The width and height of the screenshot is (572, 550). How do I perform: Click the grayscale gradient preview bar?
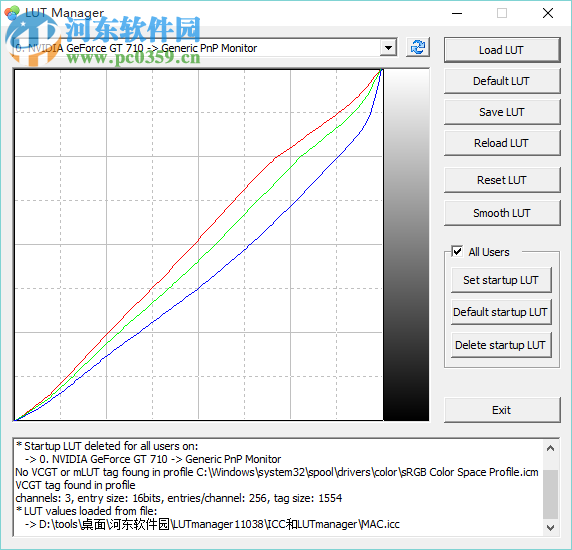point(406,245)
